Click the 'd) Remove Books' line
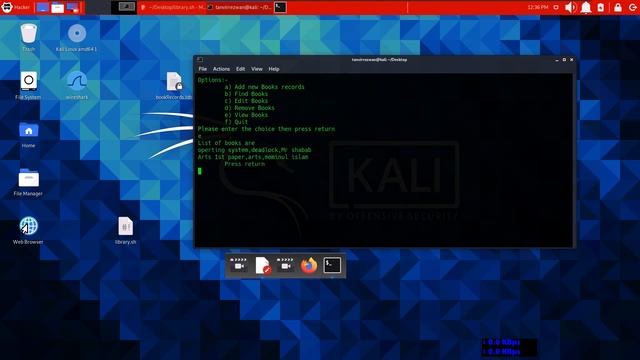This screenshot has width=640, height=360. (249, 108)
